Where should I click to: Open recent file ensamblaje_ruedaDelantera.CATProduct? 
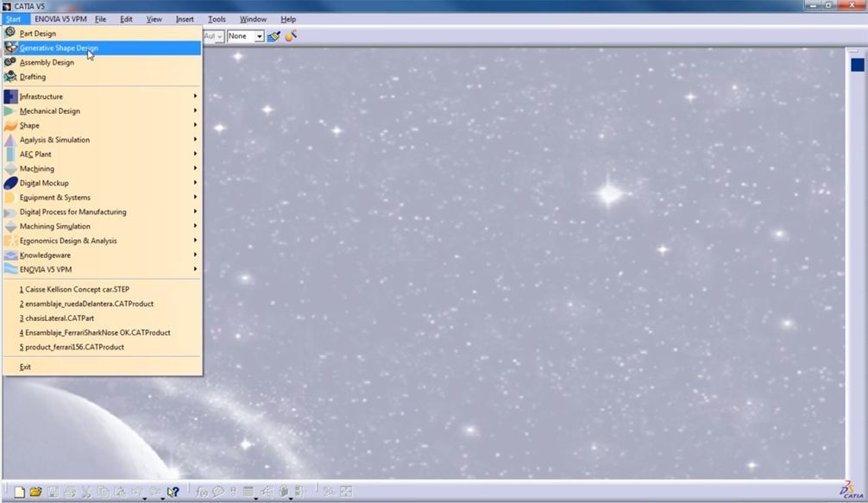[x=102, y=303]
